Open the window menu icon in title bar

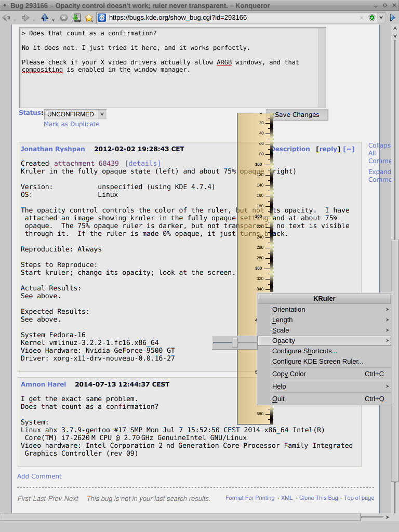tap(5, 5)
